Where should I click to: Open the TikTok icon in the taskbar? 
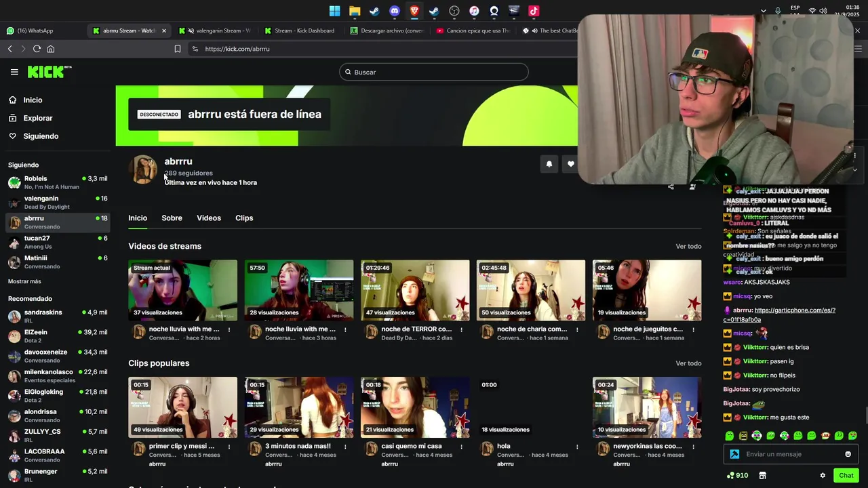[534, 11]
